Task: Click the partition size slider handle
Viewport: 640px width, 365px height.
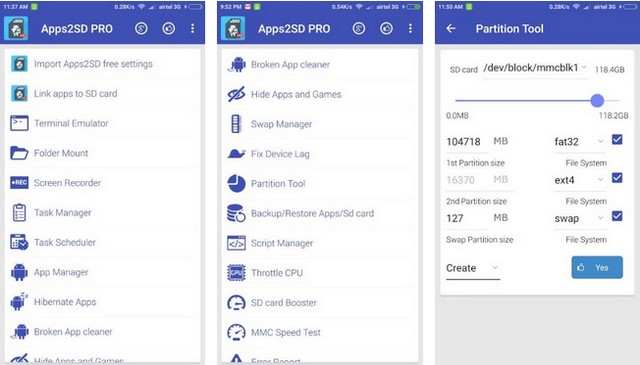Action: tap(597, 100)
